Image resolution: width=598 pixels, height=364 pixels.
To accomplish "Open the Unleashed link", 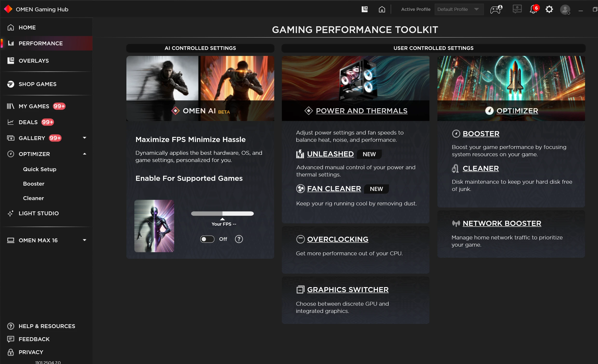I will 330,154.
